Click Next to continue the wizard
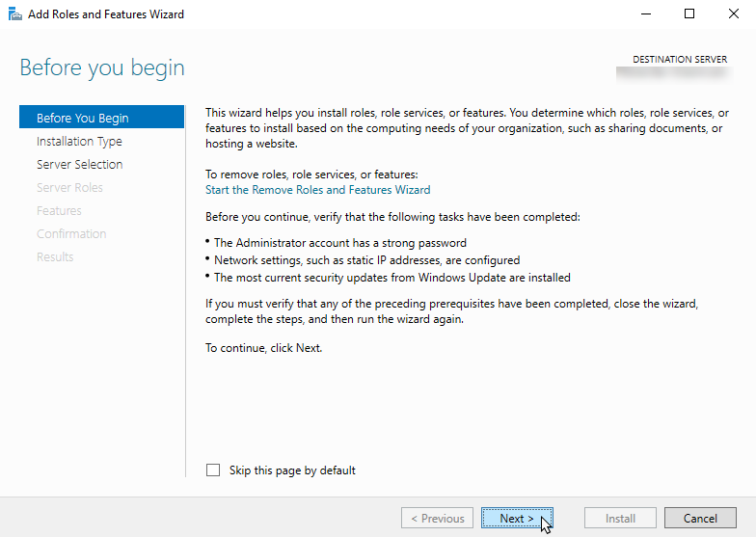The image size is (756, 537). (517, 519)
